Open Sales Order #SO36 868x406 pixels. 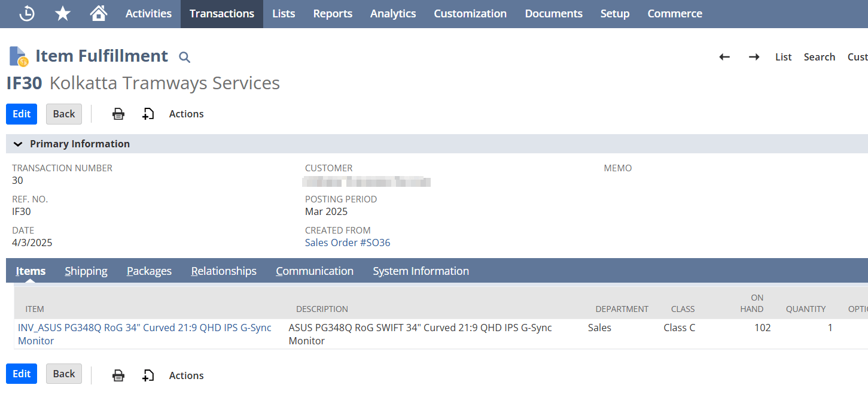(348, 243)
